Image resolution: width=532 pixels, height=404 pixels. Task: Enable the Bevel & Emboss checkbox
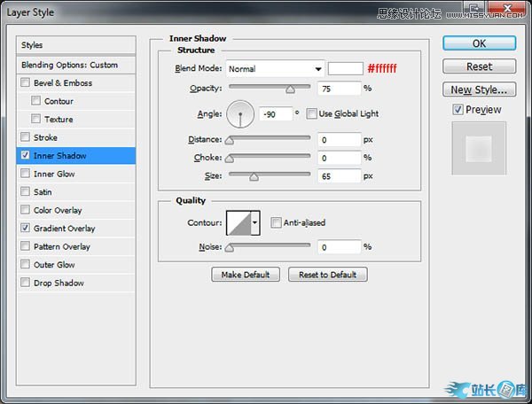point(26,83)
